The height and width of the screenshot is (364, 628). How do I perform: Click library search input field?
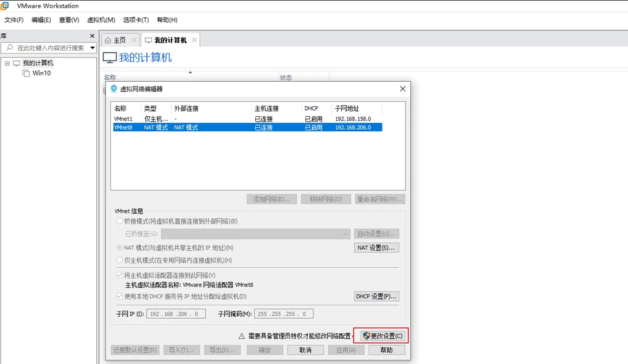[48, 48]
